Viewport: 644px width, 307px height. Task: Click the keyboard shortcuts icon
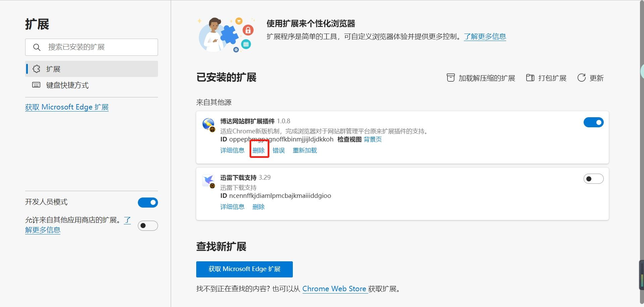36,85
